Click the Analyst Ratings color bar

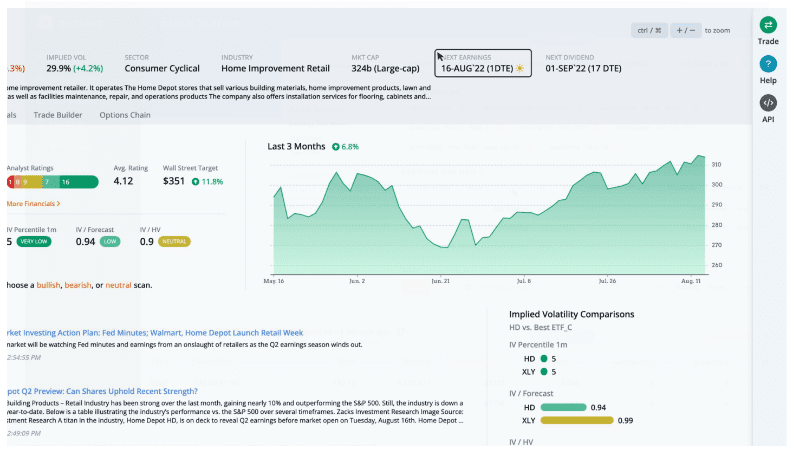52,182
